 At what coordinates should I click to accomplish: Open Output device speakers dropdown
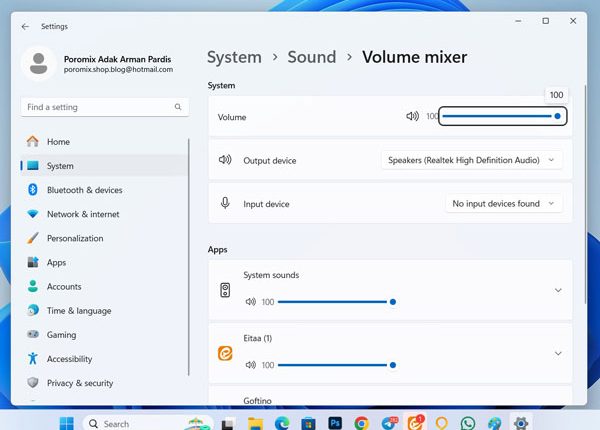(472, 160)
